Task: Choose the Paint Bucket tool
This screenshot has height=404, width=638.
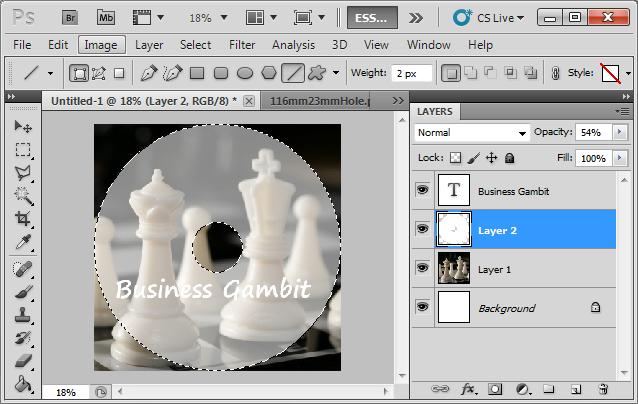Action: (23, 384)
